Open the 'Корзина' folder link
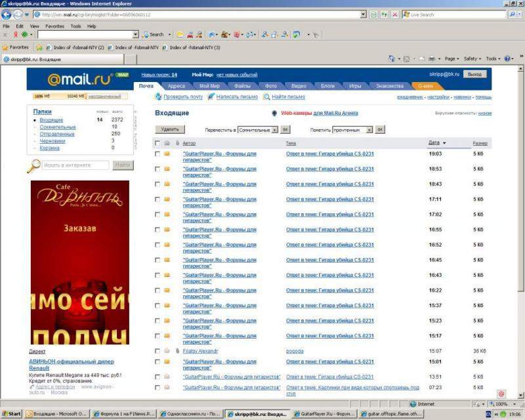 [50, 148]
